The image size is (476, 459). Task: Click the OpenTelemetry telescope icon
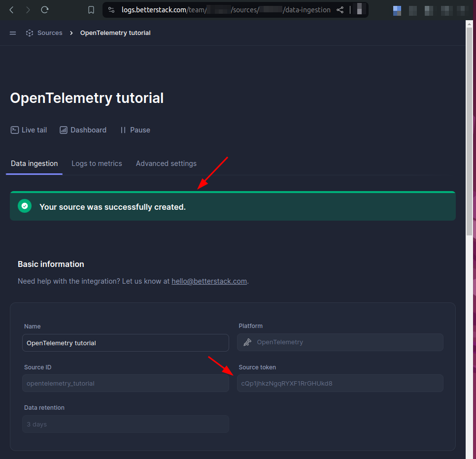point(247,342)
